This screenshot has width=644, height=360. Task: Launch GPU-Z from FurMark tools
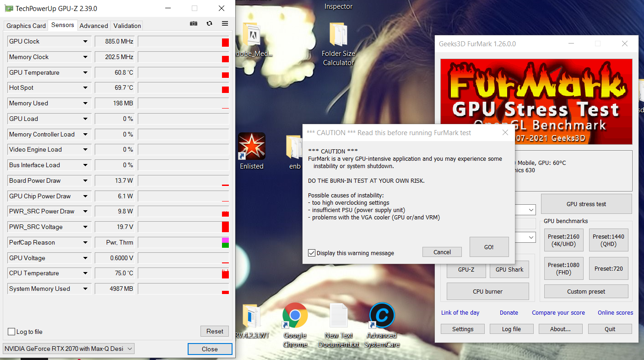[466, 270]
